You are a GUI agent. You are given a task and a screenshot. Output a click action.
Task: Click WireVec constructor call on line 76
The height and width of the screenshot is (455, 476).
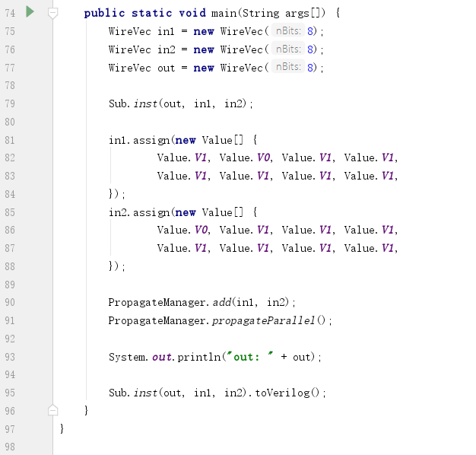[242, 49]
